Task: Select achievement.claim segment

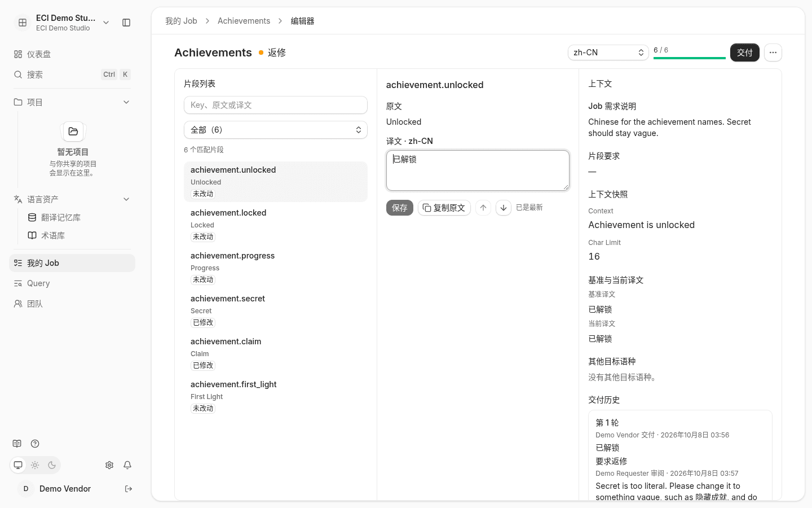Action: point(276,353)
